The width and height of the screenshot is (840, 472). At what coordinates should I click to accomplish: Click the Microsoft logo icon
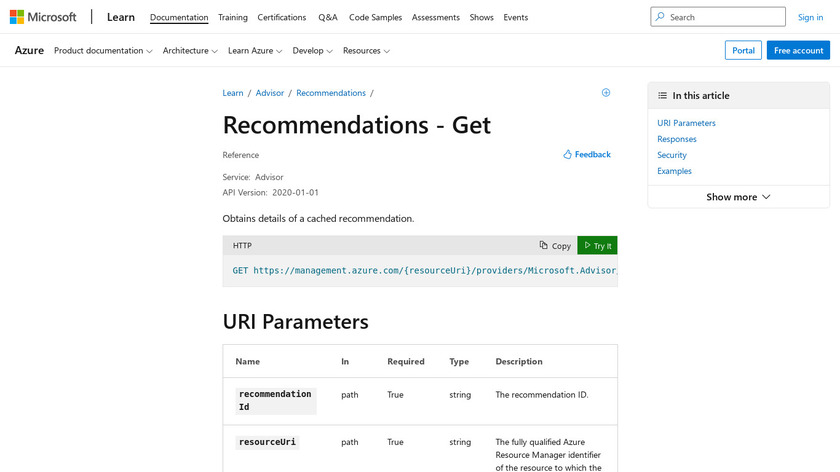[17, 17]
